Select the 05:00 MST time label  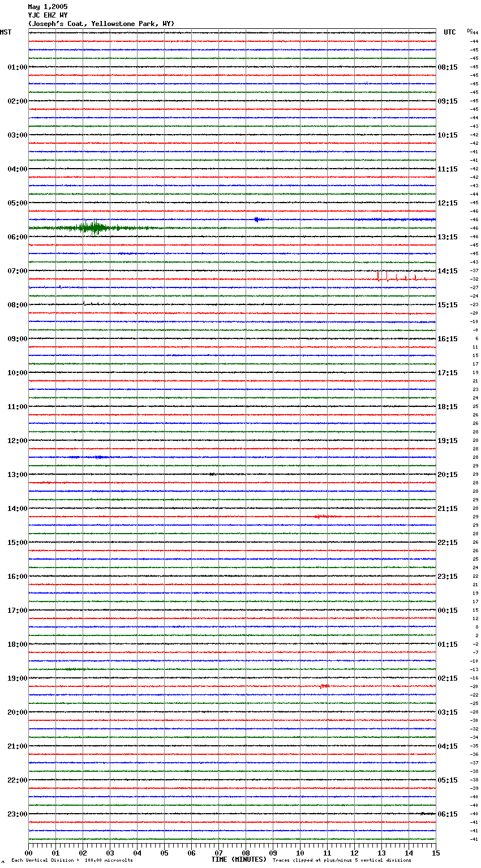pyautogui.click(x=17, y=203)
